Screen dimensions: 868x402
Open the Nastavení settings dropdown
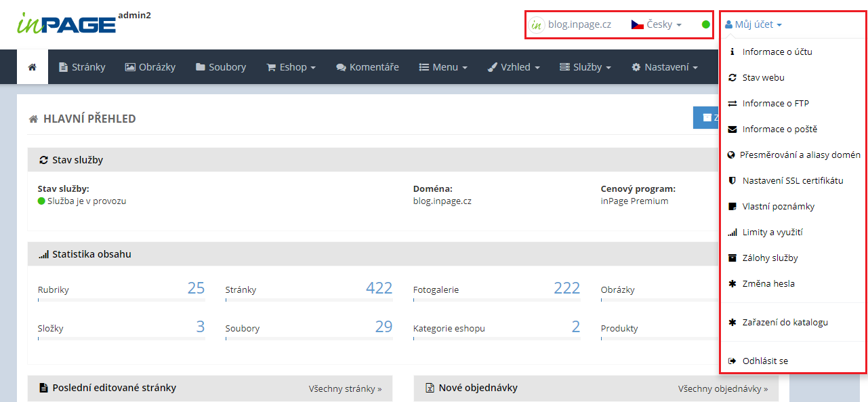click(x=664, y=67)
